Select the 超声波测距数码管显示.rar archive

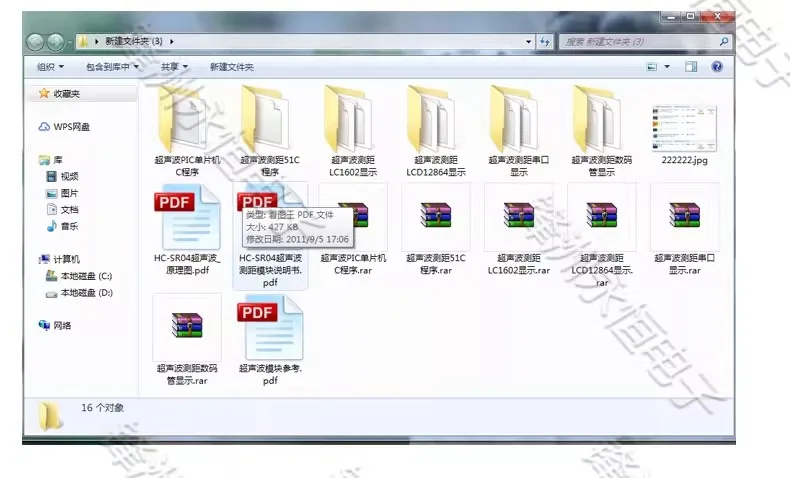coord(187,328)
